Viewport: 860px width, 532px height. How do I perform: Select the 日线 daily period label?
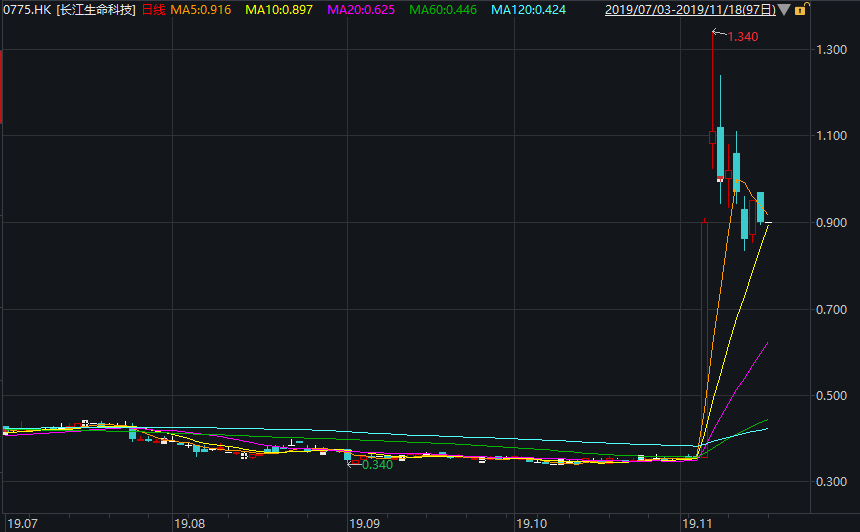pos(153,10)
